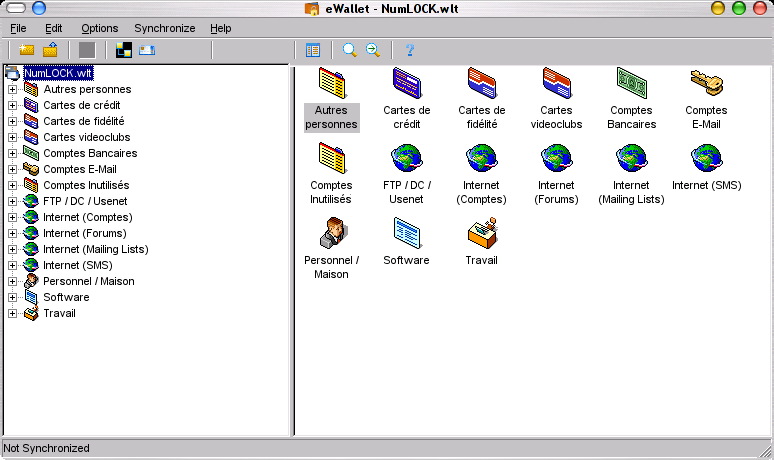Expand the Travail tree node
The height and width of the screenshot is (460, 774).
(x=13, y=313)
